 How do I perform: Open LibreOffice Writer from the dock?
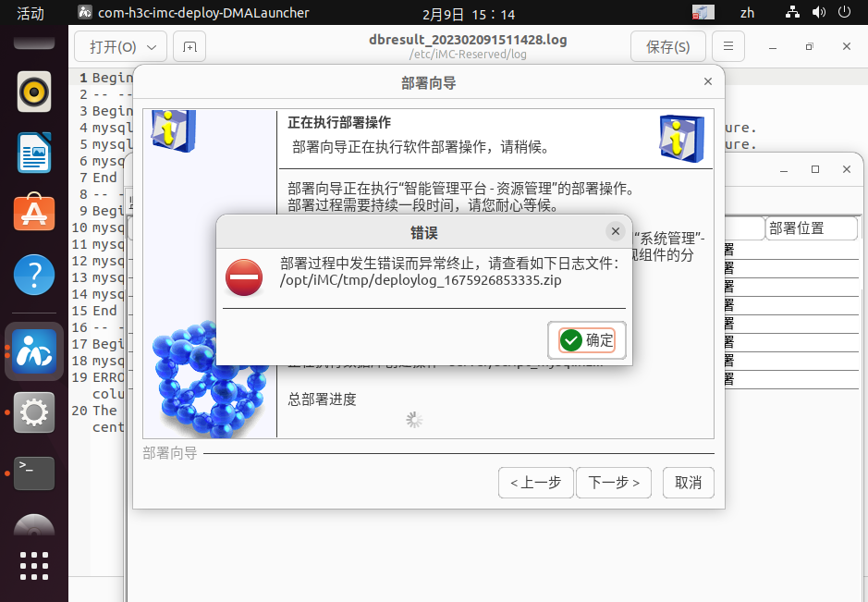tap(34, 153)
